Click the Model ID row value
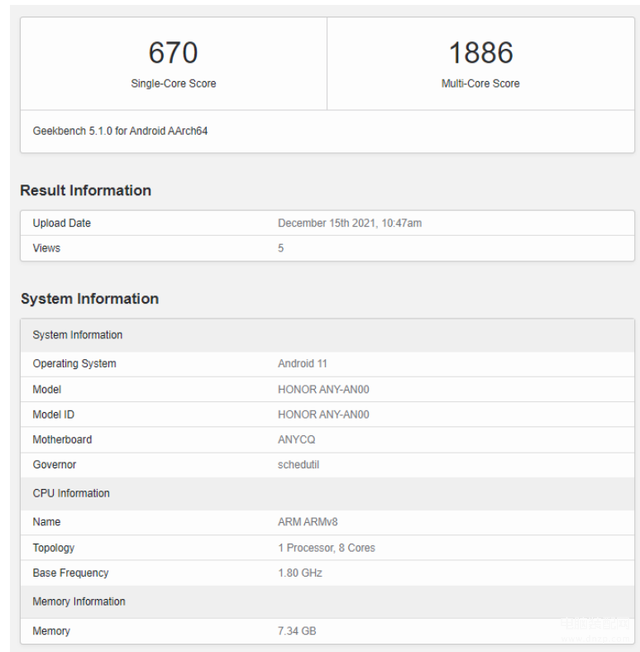Image resolution: width=640 pixels, height=652 pixels. pyautogui.click(x=324, y=415)
